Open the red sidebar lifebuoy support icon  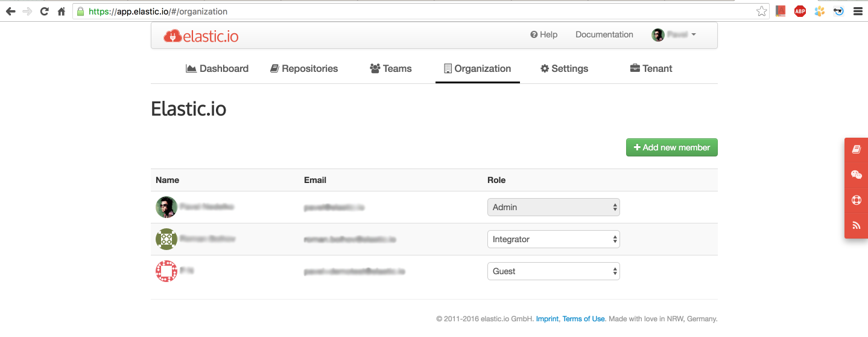pos(857,200)
